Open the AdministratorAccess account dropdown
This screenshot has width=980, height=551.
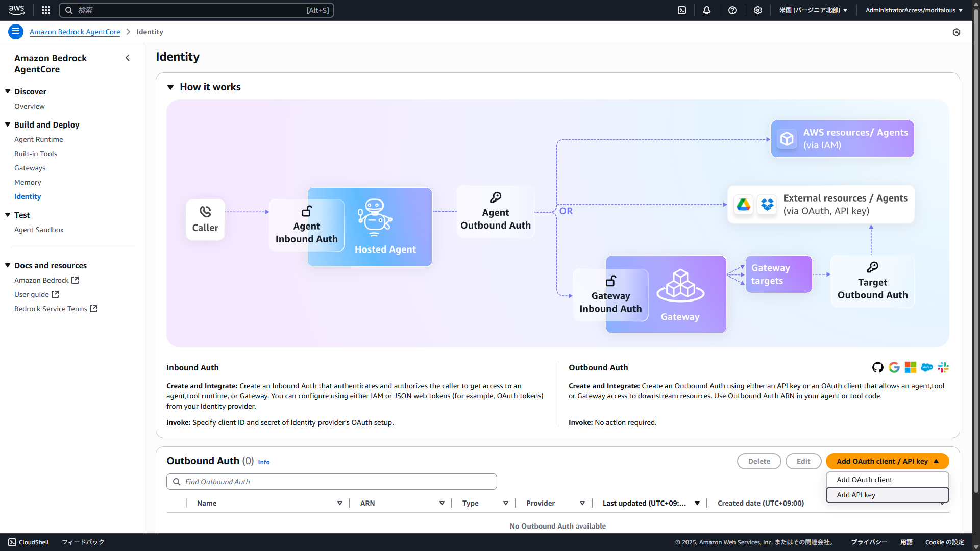(x=914, y=10)
